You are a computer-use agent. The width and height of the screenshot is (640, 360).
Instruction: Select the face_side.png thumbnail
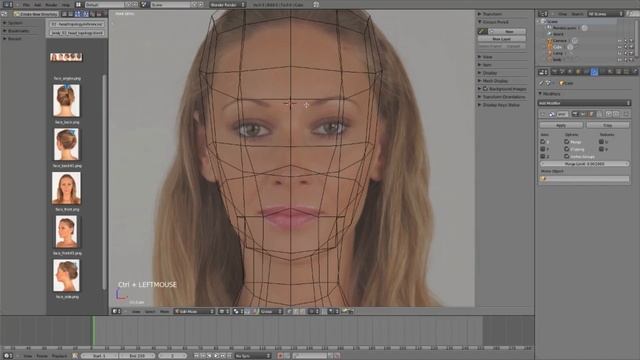[x=66, y=276]
